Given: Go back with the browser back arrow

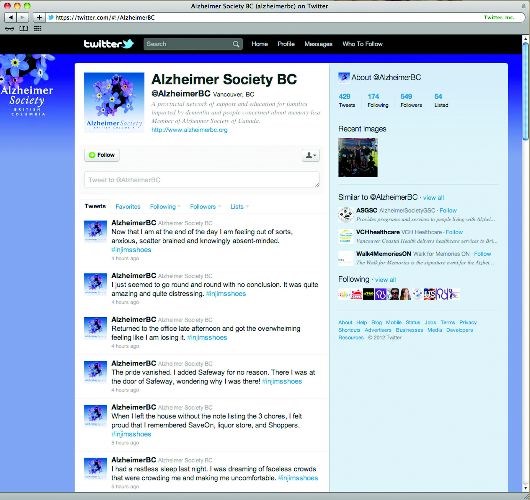Looking at the screenshot, I should point(10,17).
